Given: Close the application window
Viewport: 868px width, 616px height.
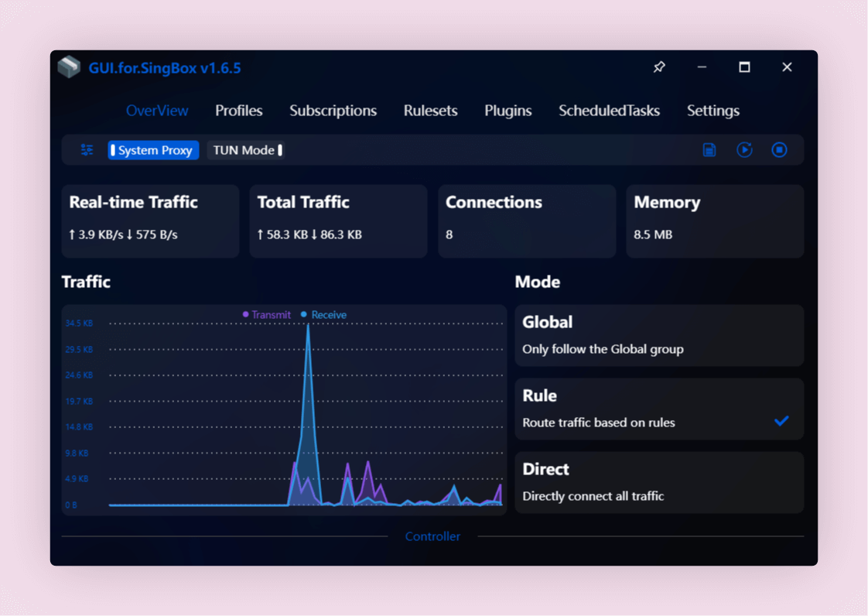Looking at the screenshot, I should [787, 67].
